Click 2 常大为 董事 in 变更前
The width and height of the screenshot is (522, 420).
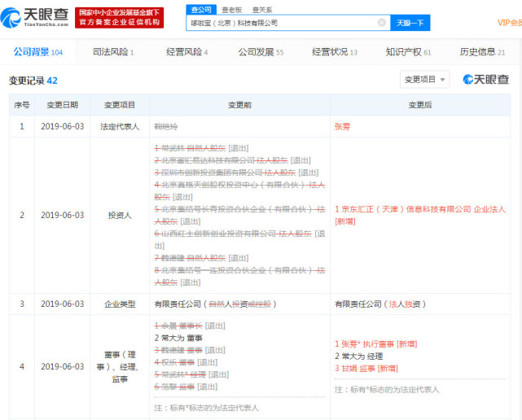(x=178, y=338)
